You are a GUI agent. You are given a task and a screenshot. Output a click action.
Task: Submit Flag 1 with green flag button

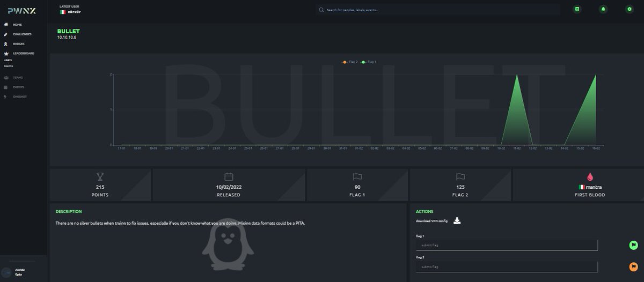pos(633,245)
